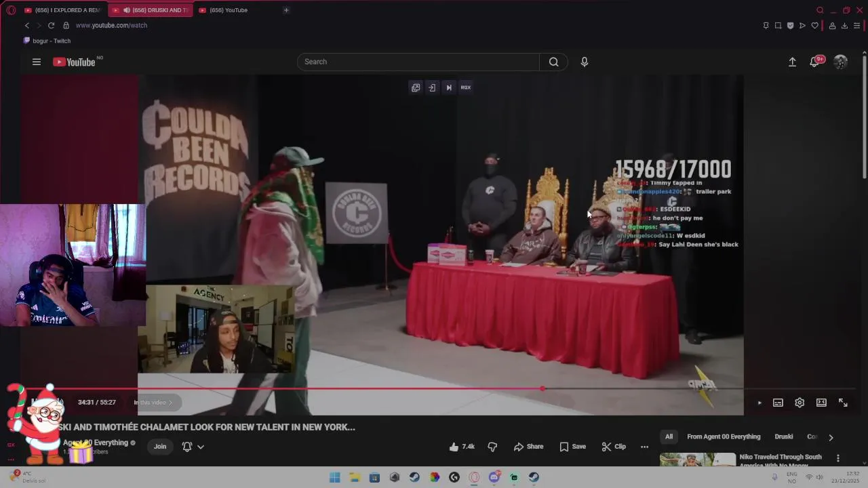Save the video to a playlist
Image resolution: width=868 pixels, height=488 pixels.
[x=572, y=447]
